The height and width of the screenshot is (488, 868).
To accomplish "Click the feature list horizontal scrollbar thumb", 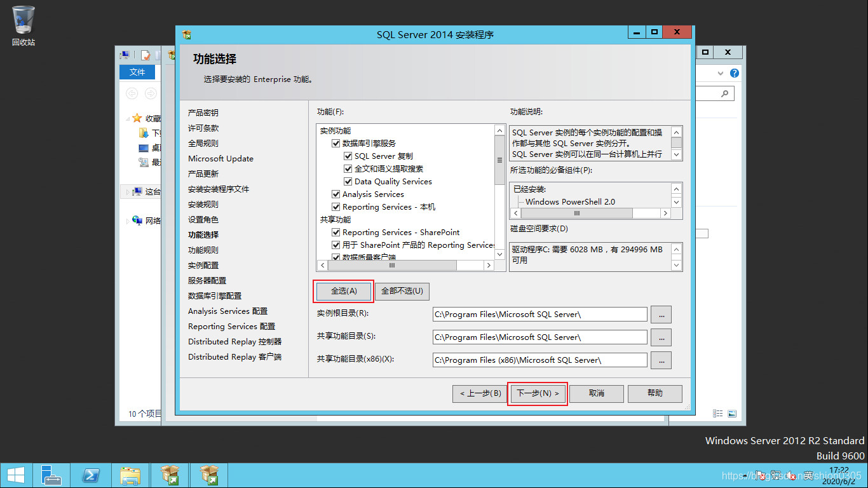I will [x=392, y=266].
